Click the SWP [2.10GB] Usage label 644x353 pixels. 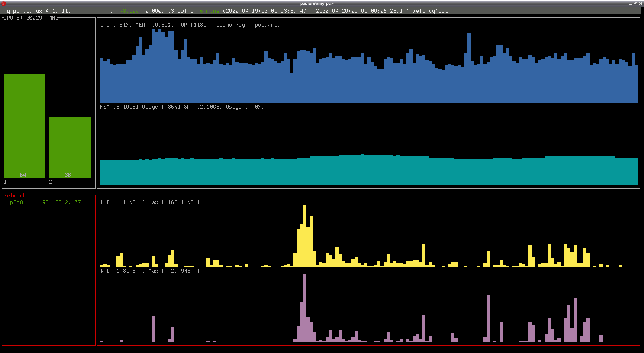[224, 107]
